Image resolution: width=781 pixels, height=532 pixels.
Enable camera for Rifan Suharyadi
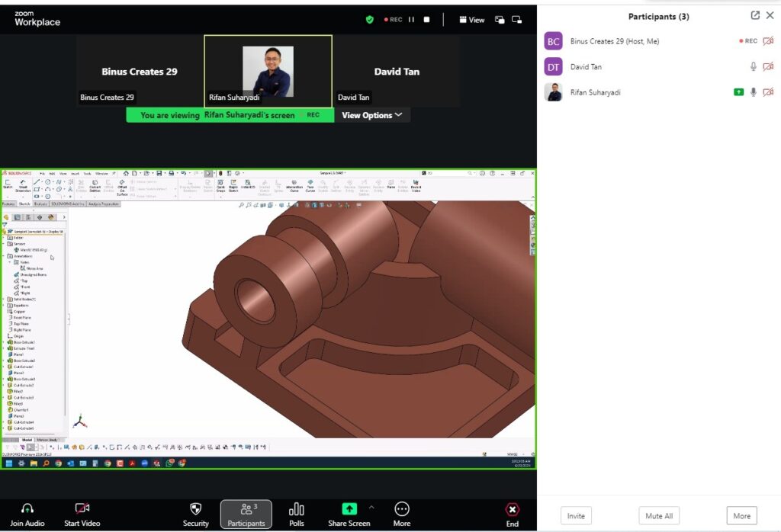coord(768,92)
